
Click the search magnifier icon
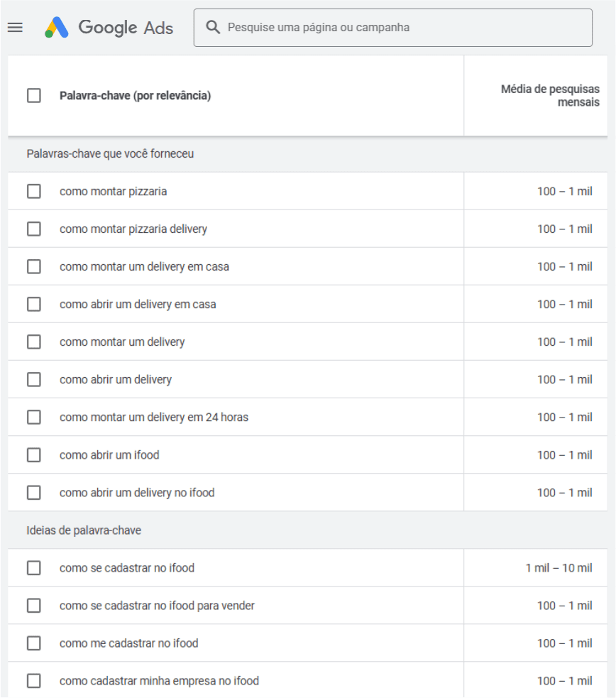pyautogui.click(x=212, y=28)
